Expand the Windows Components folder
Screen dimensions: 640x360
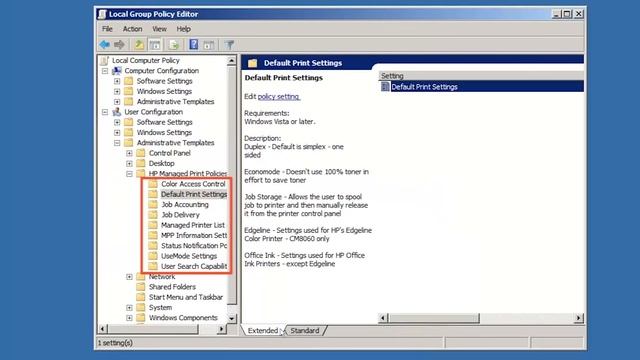tap(129, 318)
